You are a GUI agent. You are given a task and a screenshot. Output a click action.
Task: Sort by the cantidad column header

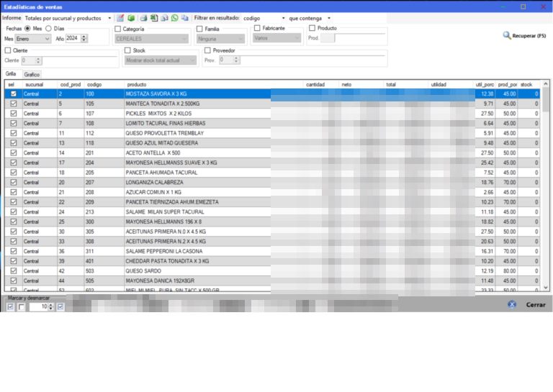click(x=321, y=85)
